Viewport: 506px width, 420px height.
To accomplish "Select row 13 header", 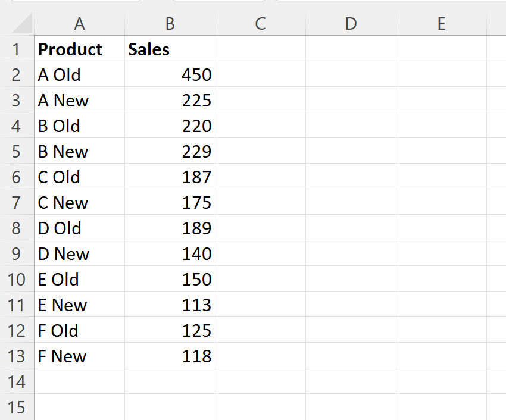I will point(17,356).
